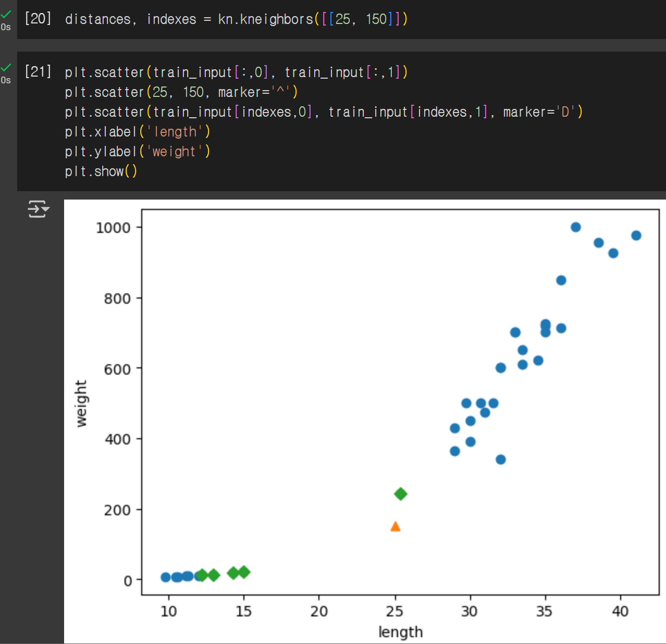Click the kn.kneighbors code line
Viewport: 666px width, 644px height.
tap(236, 19)
